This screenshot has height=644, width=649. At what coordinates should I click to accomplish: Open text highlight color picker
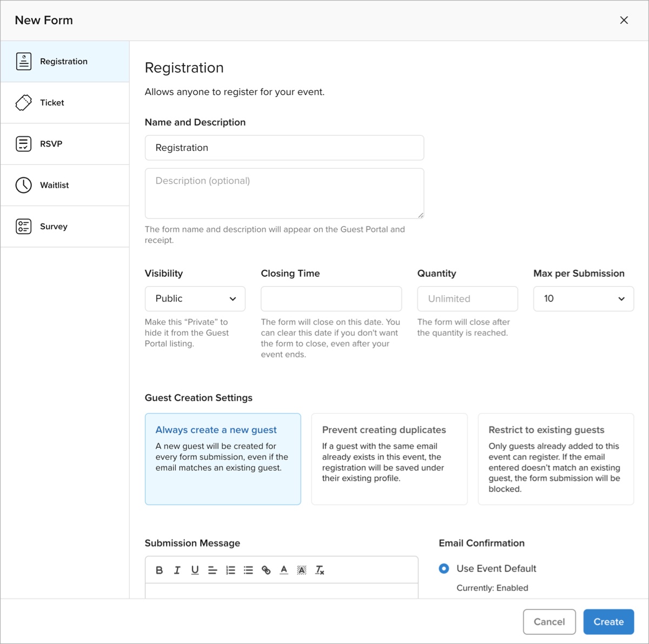click(302, 570)
